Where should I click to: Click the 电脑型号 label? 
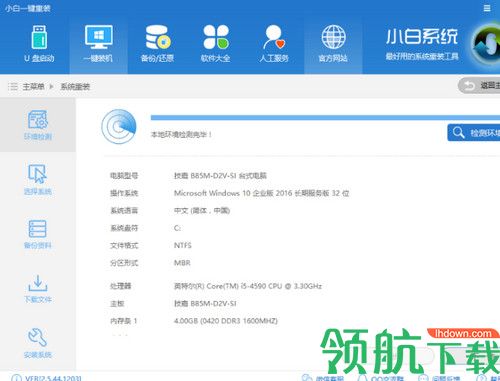pyautogui.click(x=124, y=175)
